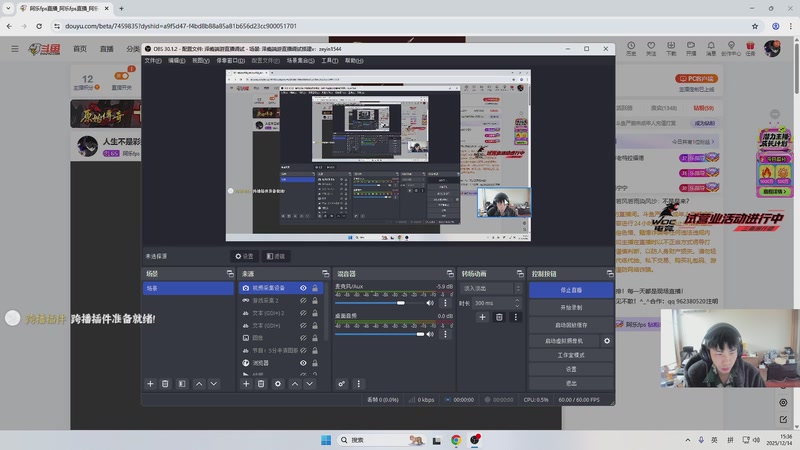Move scene up arrow in 场景 panel
This screenshot has height=450, width=800.
point(199,384)
